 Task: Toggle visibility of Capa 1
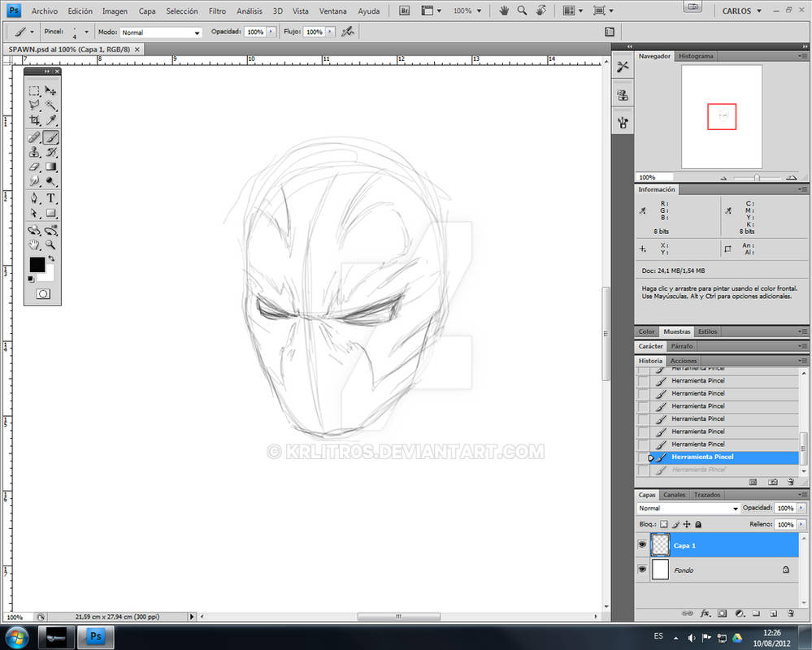[x=643, y=544]
